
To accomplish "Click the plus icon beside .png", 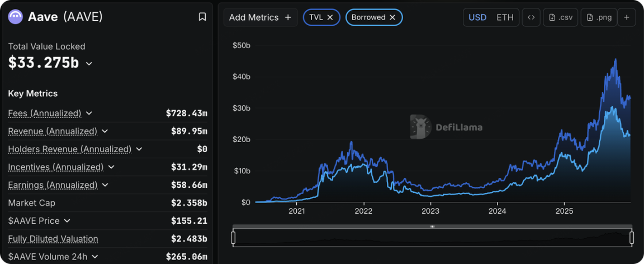I will pos(627,17).
